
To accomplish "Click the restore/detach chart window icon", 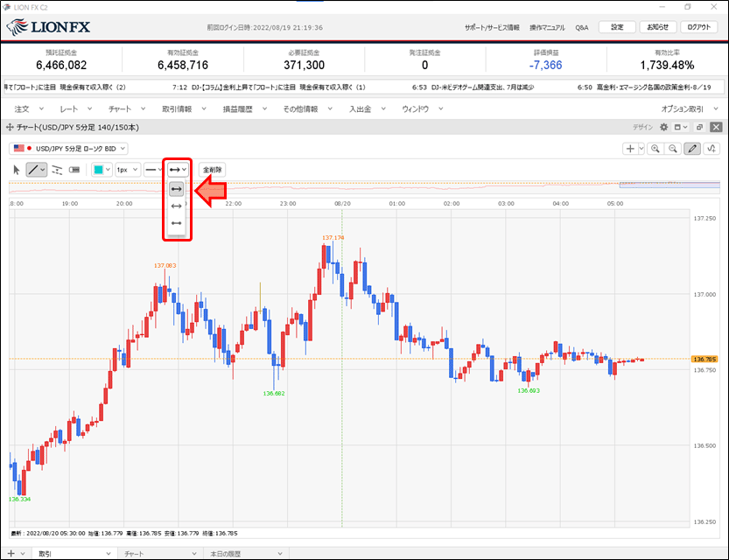I will pos(700,128).
